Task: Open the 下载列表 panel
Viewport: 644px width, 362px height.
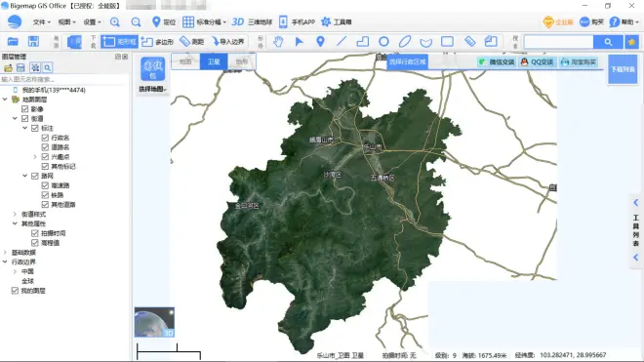Action: click(x=623, y=69)
